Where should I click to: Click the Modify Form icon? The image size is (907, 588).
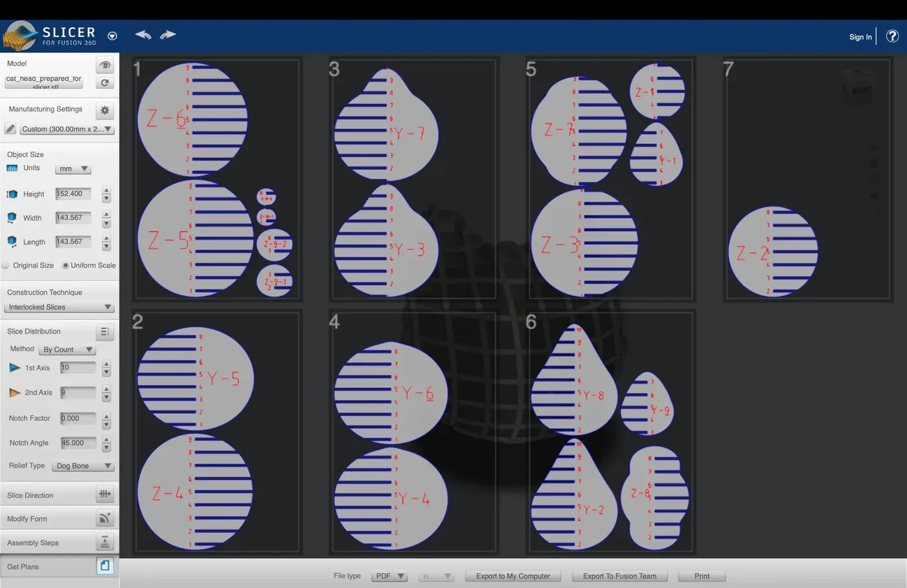pyautogui.click(x=105, y=518)
